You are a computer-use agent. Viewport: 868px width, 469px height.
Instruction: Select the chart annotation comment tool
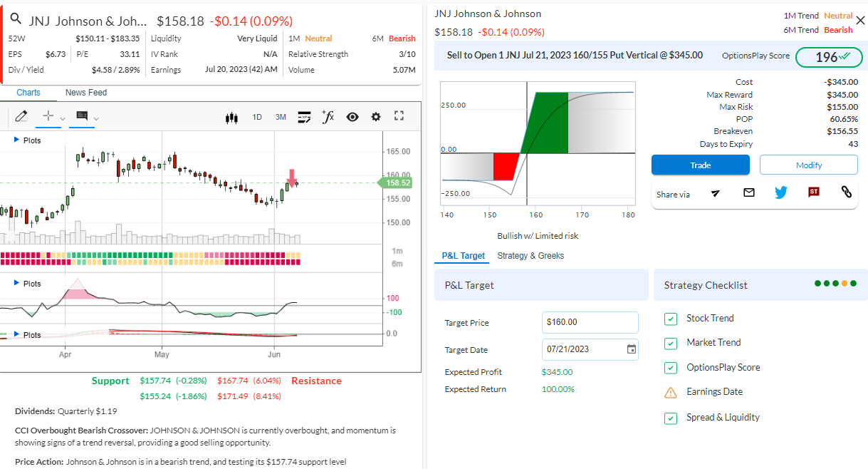click(81, 116)
